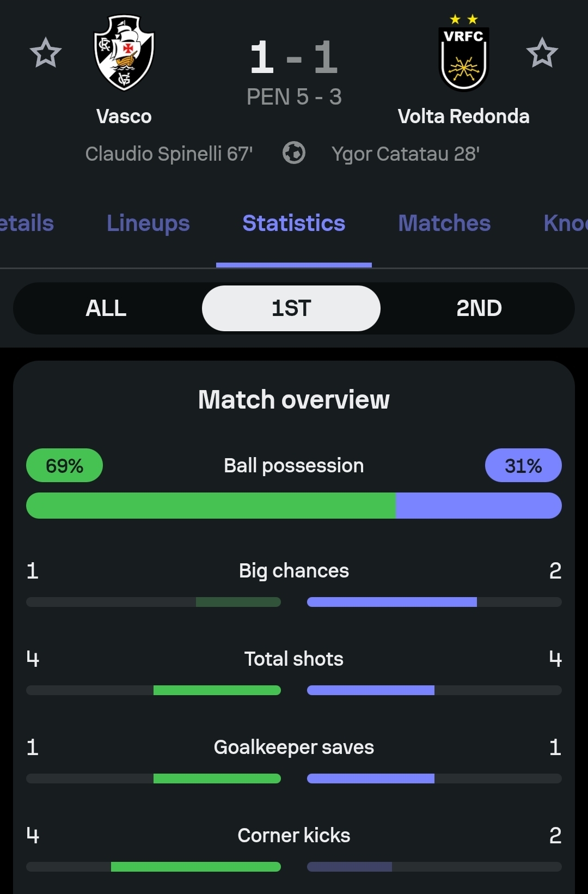Open the partially visible Details tab
The image size is (588, 894).
(26, 223)
